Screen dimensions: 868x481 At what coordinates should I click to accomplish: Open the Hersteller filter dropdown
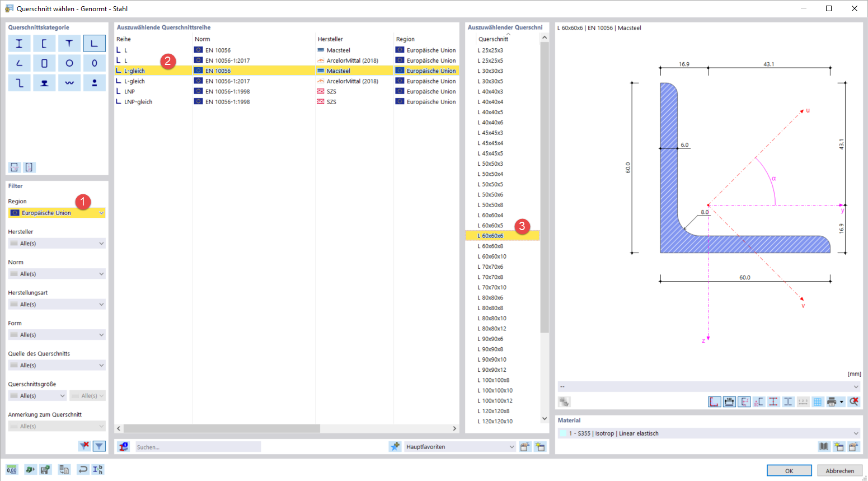57,243
